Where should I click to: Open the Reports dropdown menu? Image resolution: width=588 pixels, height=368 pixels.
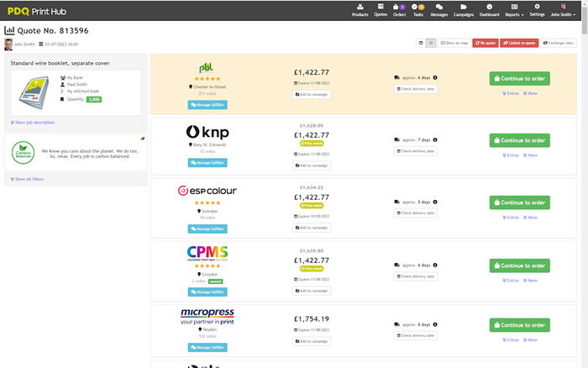pyautogui.click(x=514, y=10)
